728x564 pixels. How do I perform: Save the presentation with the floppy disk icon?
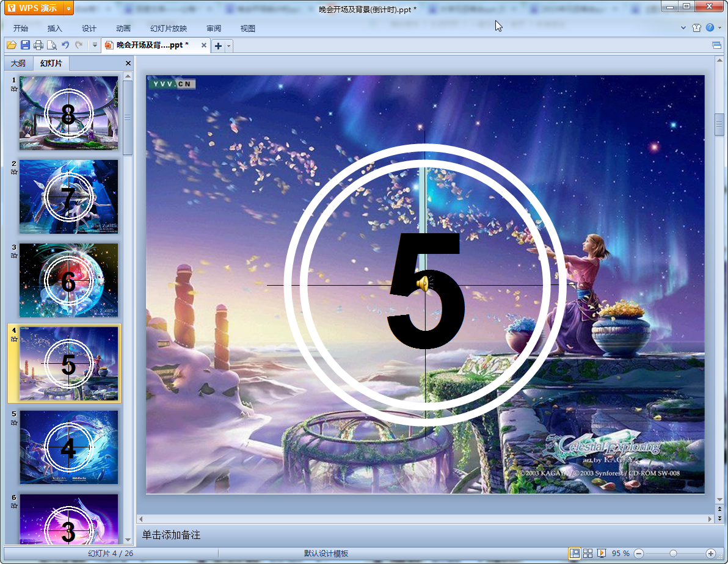[25, 45]
